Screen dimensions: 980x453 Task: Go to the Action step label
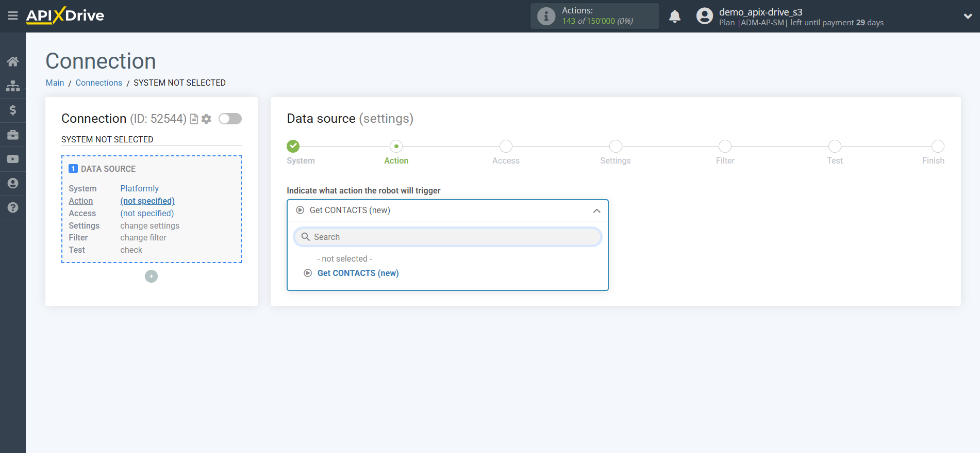[396, 161]
